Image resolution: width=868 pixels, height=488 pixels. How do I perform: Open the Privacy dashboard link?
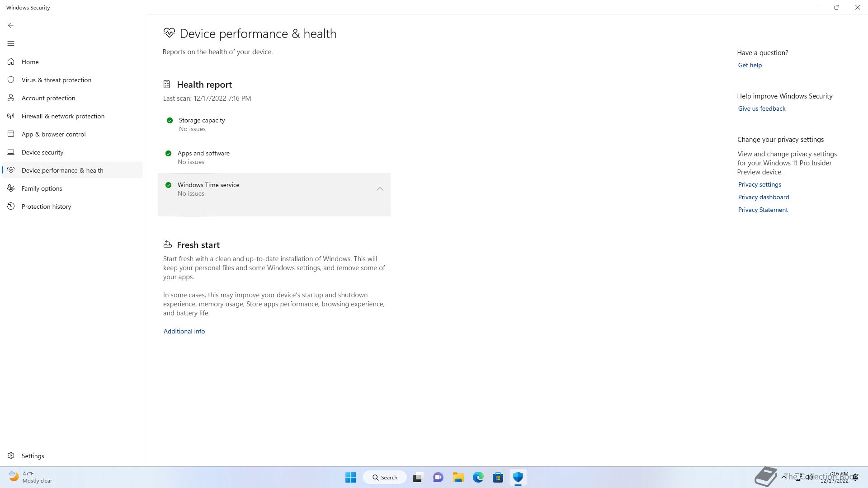[763, 197]
